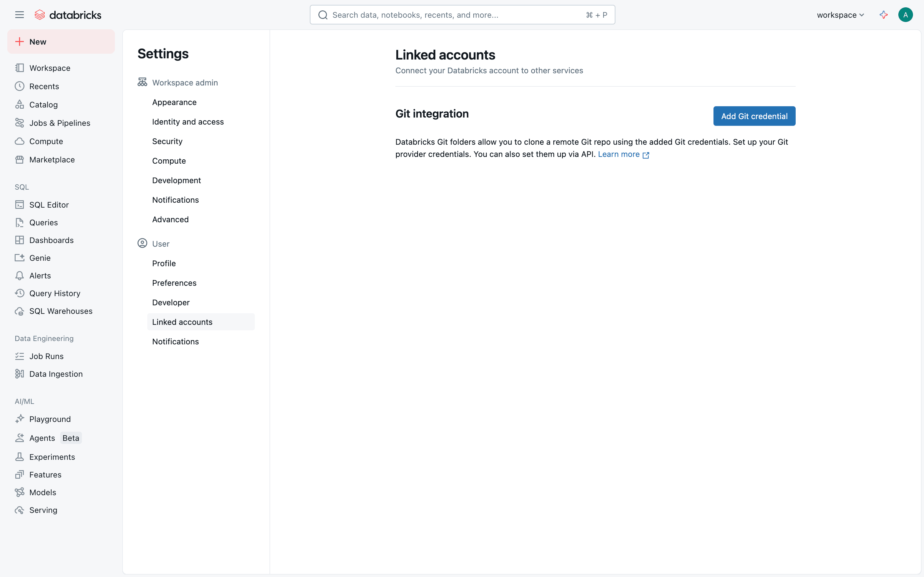
Task: Collapse the User settings section
Action: (x=160, y=244)
